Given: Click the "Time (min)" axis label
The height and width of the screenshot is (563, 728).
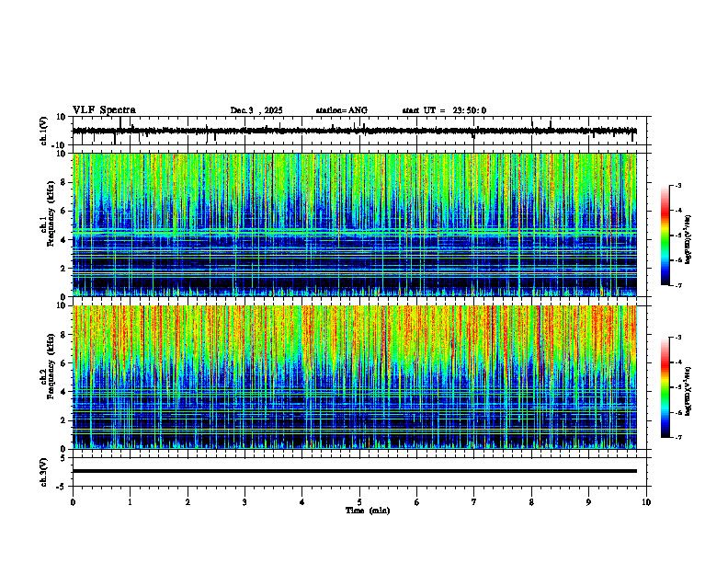Looking at the screenshot, I should click(368, 511).
